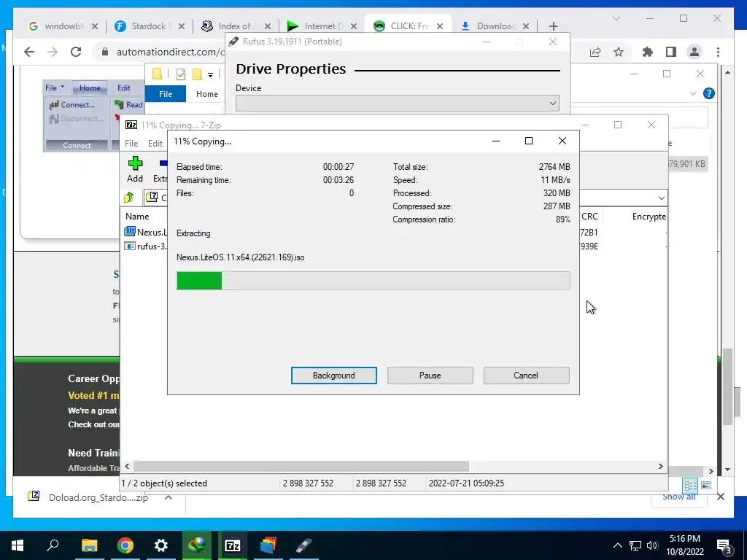Expand the Doload.org zip download chevron

coord(169,497)
